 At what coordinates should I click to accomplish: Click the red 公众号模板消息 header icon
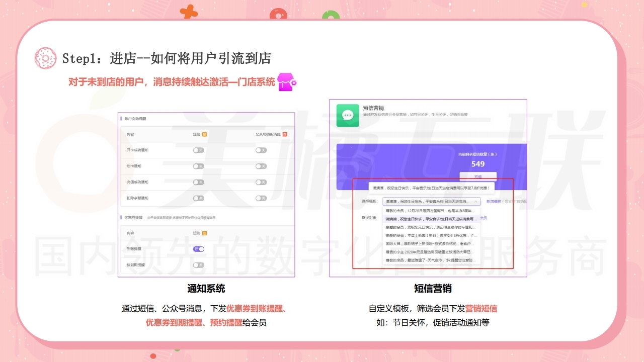(x=285, y=134)
